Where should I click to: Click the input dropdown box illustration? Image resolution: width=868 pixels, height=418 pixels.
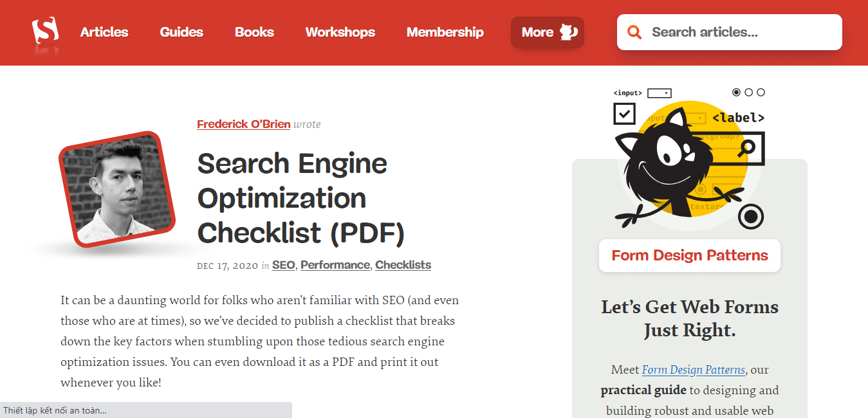pos(659,93)
